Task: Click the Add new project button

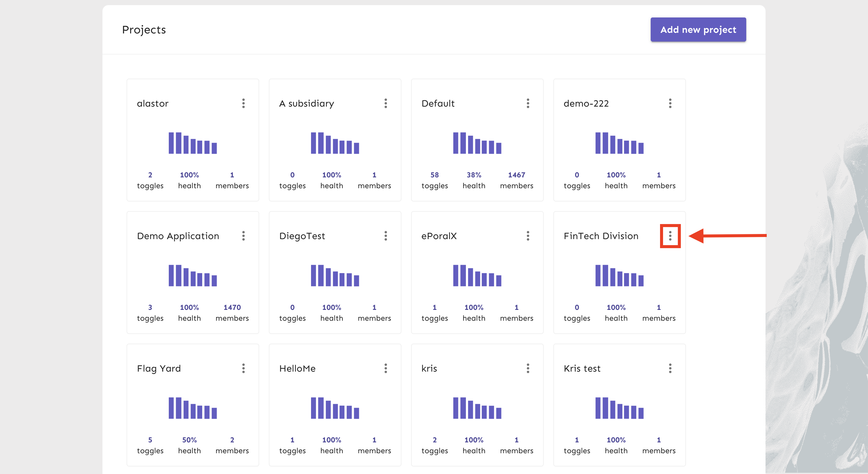Action: click(698, 30)
